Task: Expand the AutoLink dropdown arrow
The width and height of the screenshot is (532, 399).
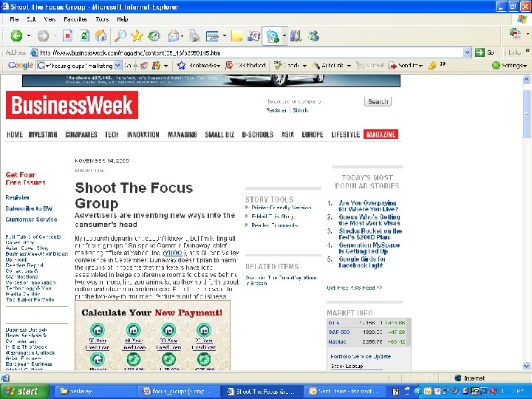Action: (x=349, y=66)
